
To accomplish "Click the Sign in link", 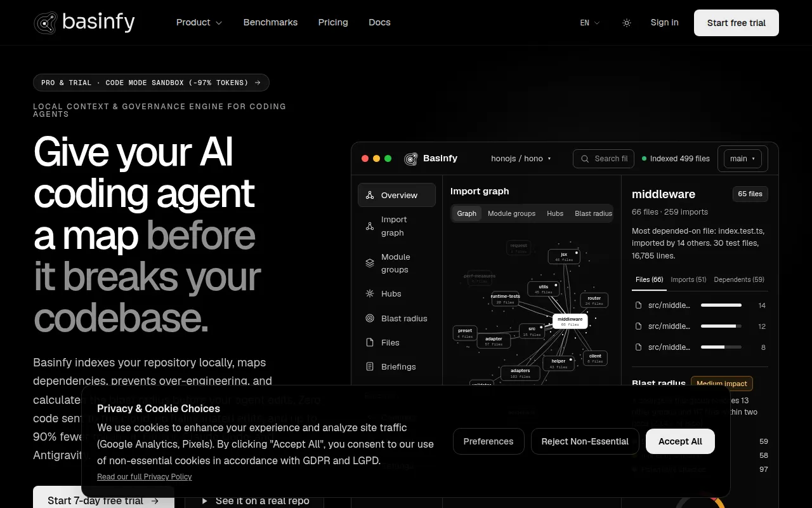I will pyautogui.click(x=664, y=22).
